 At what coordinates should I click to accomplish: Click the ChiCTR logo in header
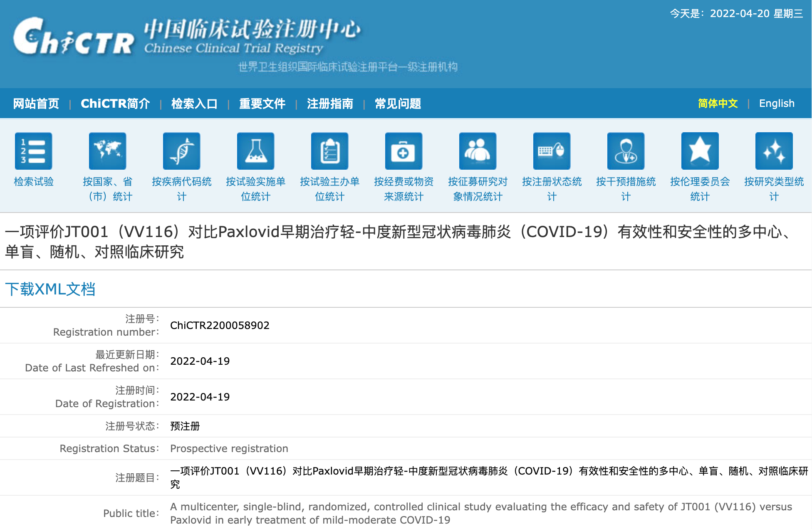pyautogui.click(x=74, y=37)
